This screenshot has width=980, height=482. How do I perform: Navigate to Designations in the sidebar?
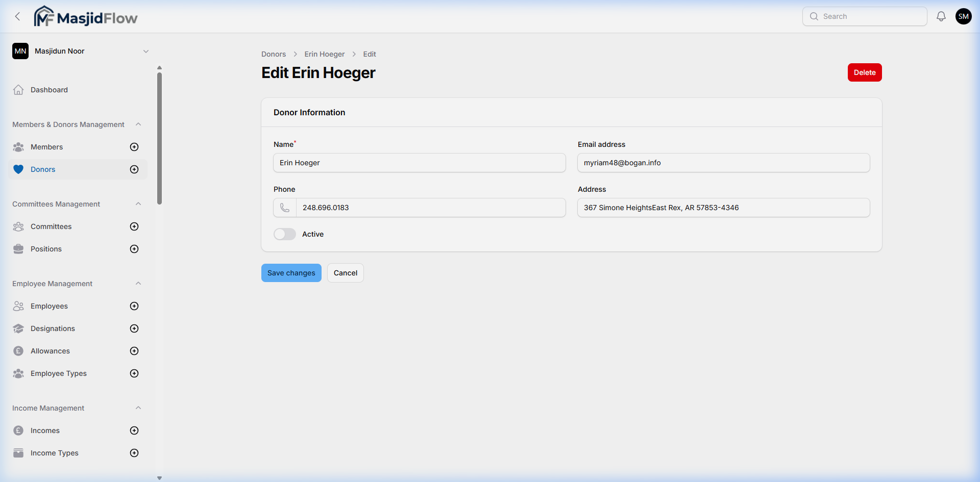pyautogui.click(x=53, y=328)
